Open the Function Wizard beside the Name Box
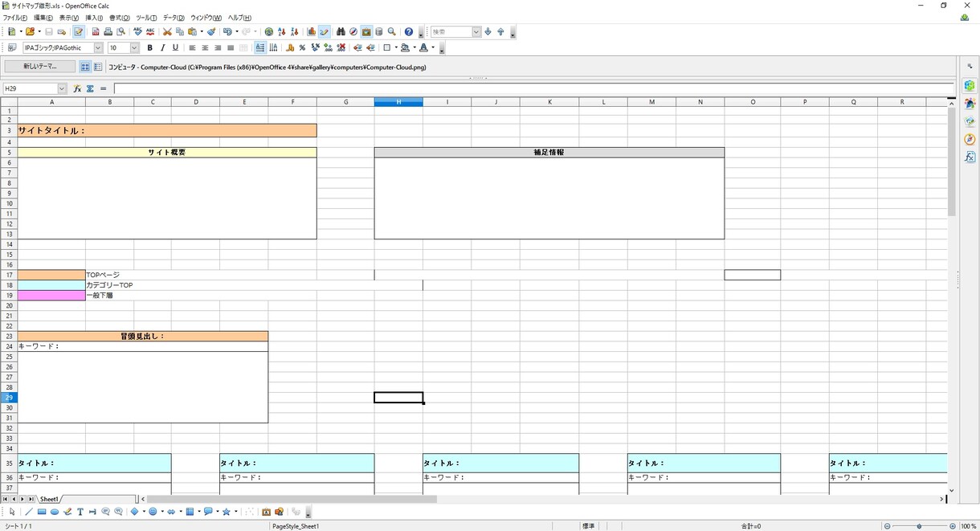The image size is (980, 531). 77,88
